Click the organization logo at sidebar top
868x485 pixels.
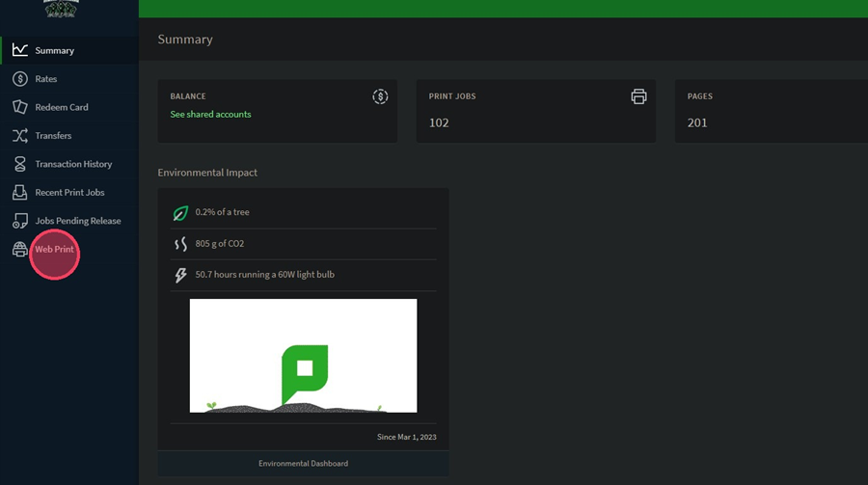click(x=61, y=9)
